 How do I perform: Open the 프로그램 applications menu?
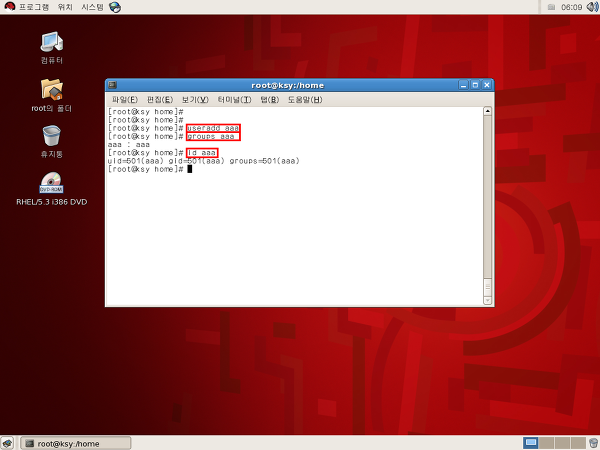tap(34, 7)
